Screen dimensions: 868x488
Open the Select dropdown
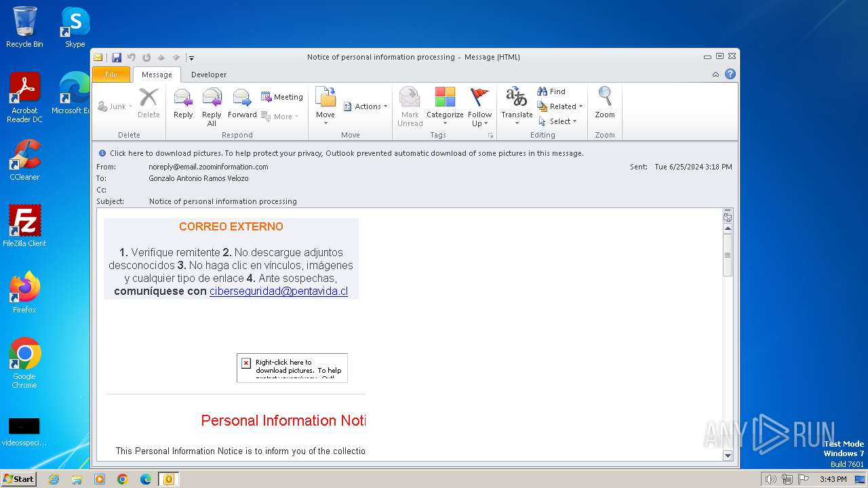[x=557, y=121]
